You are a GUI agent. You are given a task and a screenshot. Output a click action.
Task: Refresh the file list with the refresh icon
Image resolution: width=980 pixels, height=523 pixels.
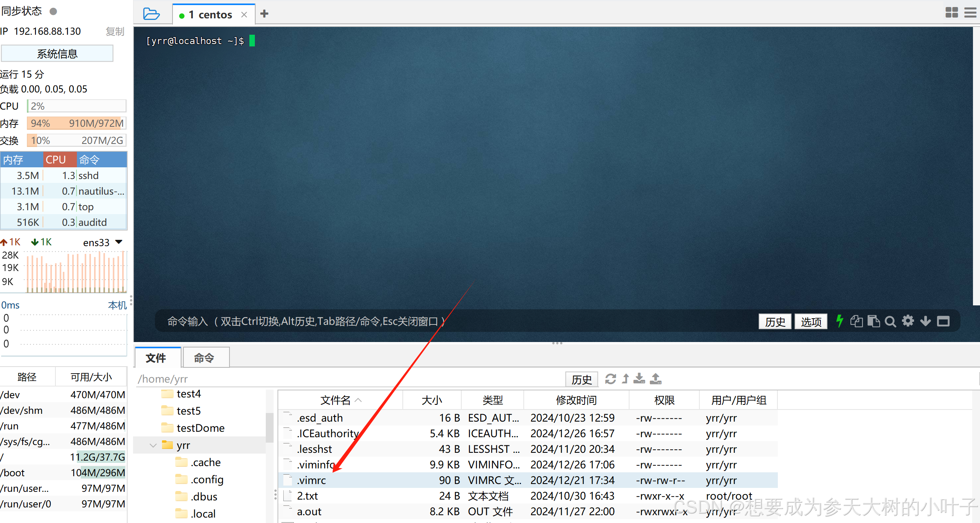[x=610, y=379]
